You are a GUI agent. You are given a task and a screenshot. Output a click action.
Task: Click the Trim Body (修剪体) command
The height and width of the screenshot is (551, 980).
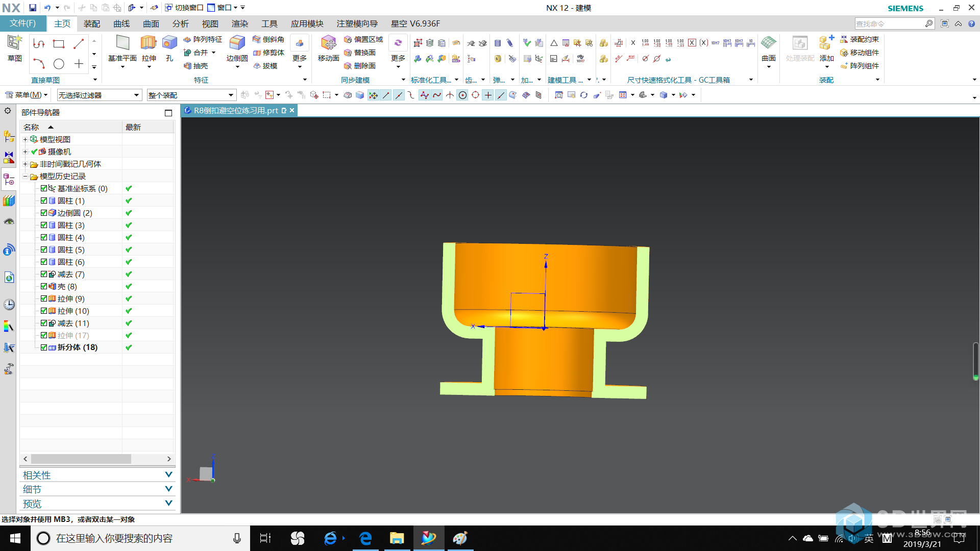268,53
